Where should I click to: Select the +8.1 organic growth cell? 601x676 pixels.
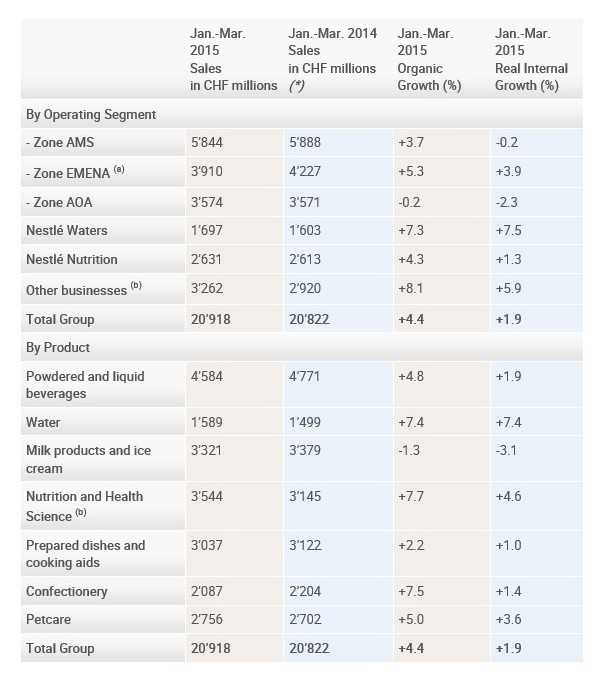coord(410,290)
